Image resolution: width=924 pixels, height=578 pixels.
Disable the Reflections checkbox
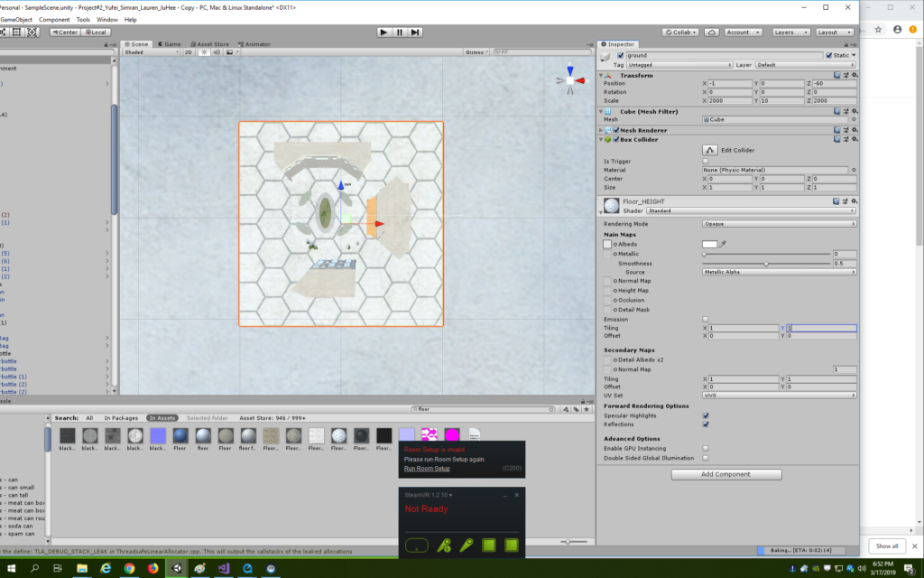pos(706,424)
